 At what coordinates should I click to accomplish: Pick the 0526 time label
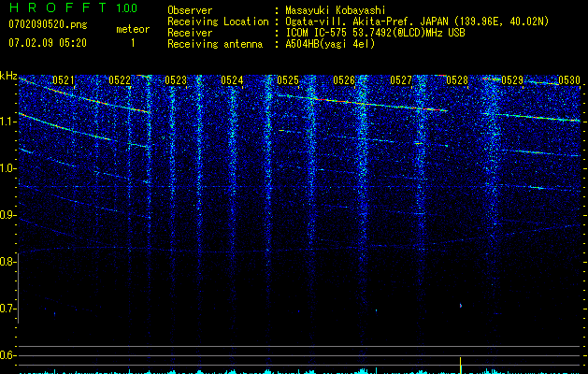pyautogui.click(x=344, y=81)
